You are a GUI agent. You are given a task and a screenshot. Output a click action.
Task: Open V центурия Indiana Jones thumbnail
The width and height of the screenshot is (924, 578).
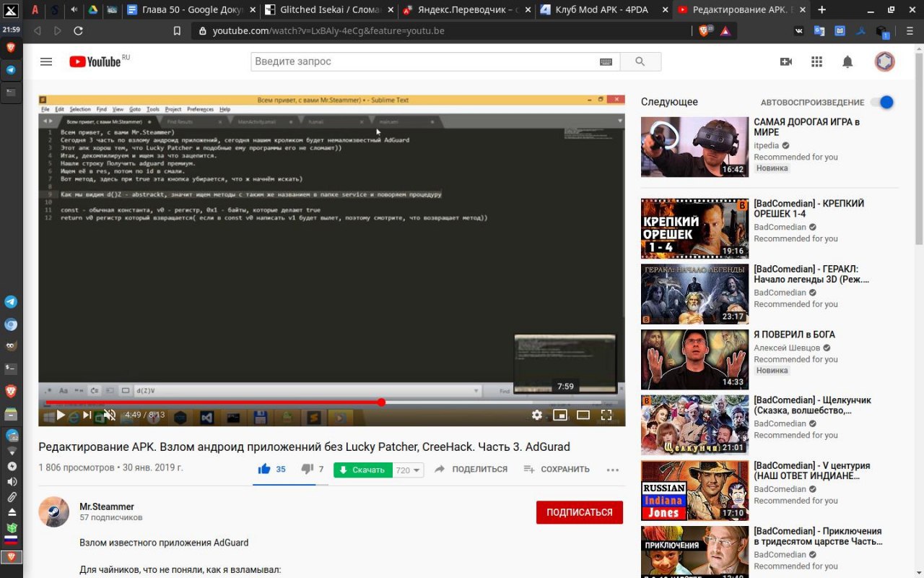click(694, 491)
